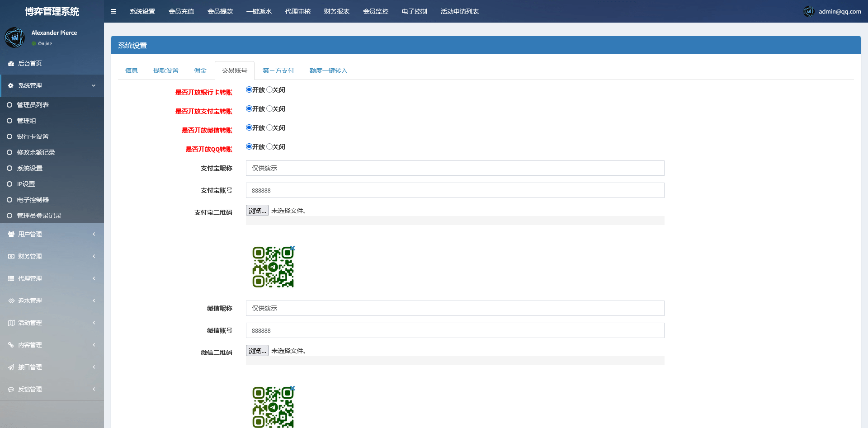868x428 pixels.
Task: Expand the 活动管理 sidebar arrow
Action: pyautogui.click(x=94, y=323)
